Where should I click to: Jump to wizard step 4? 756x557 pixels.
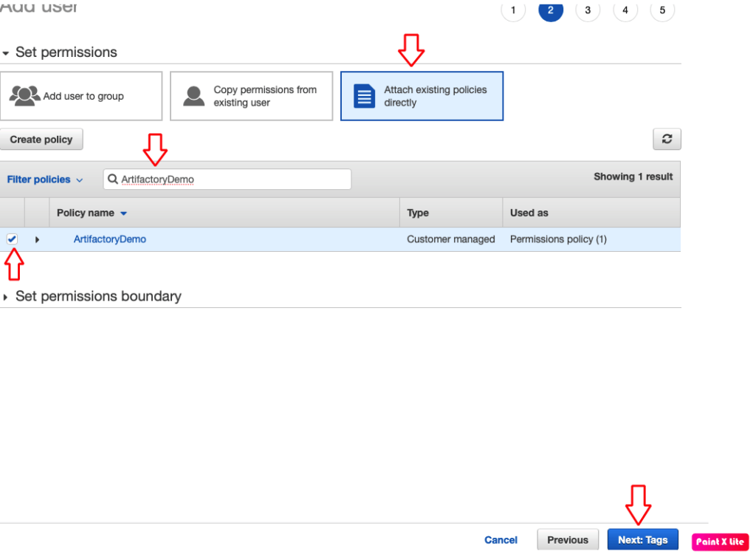pos(625,10)
